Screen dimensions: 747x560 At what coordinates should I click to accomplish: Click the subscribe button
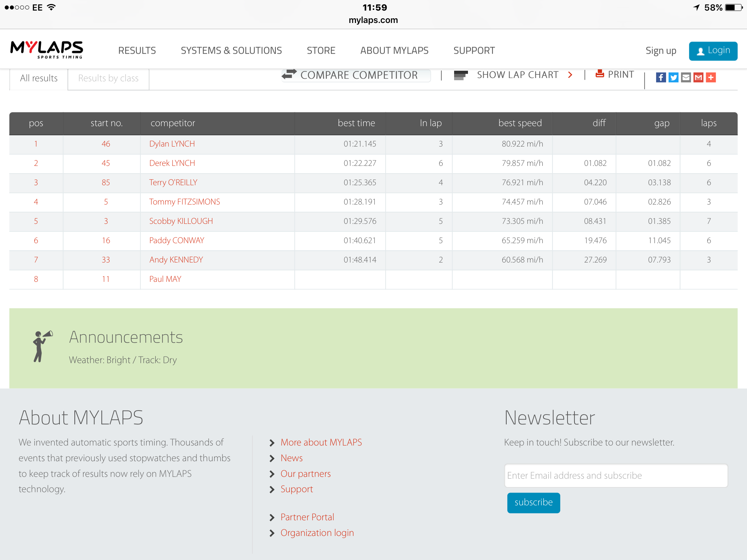click(x=534, y=502)
